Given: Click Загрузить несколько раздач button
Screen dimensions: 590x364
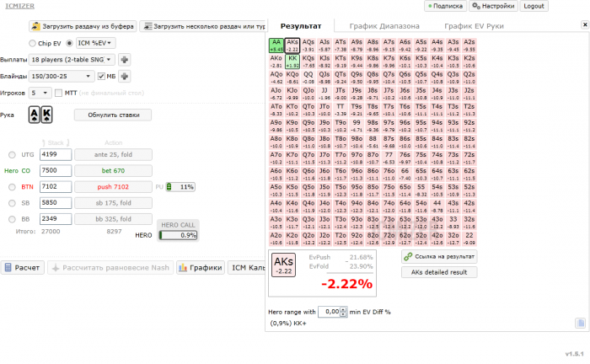Looking at the screenshot, I should (203, 26).
